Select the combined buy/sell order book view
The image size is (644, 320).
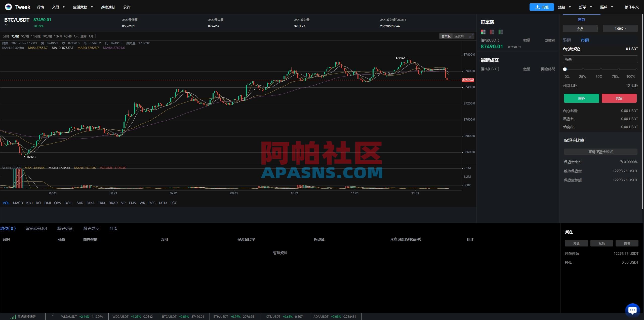click(483, 32)
